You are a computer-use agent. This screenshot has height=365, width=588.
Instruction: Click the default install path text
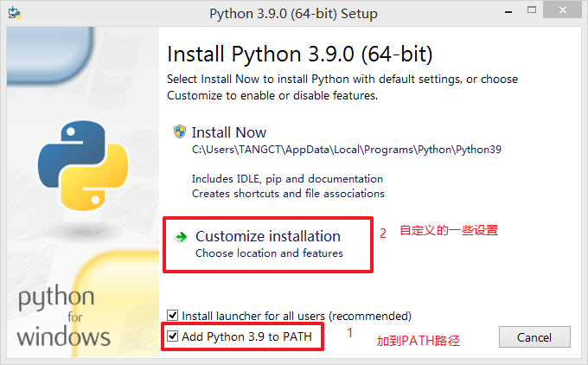[347, 150]
